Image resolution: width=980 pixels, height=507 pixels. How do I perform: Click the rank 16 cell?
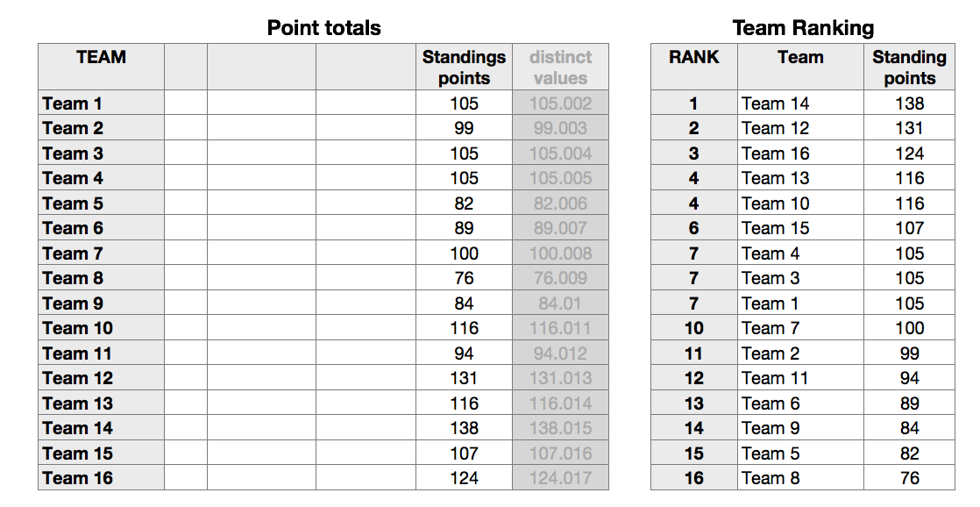point(693,479)
